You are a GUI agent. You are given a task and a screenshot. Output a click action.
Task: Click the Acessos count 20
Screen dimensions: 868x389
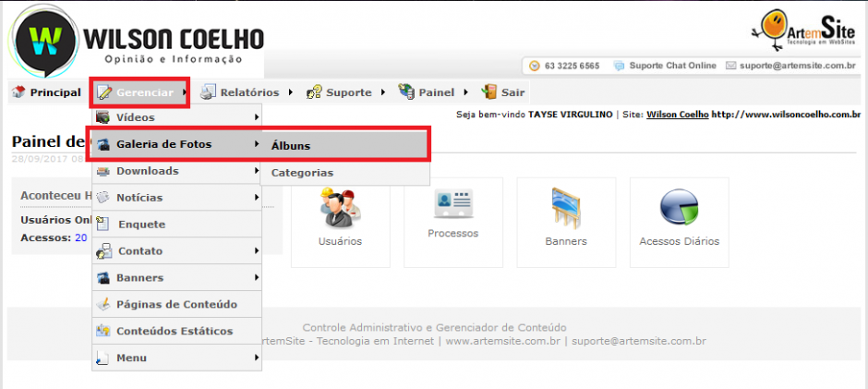tap(81, 237)
